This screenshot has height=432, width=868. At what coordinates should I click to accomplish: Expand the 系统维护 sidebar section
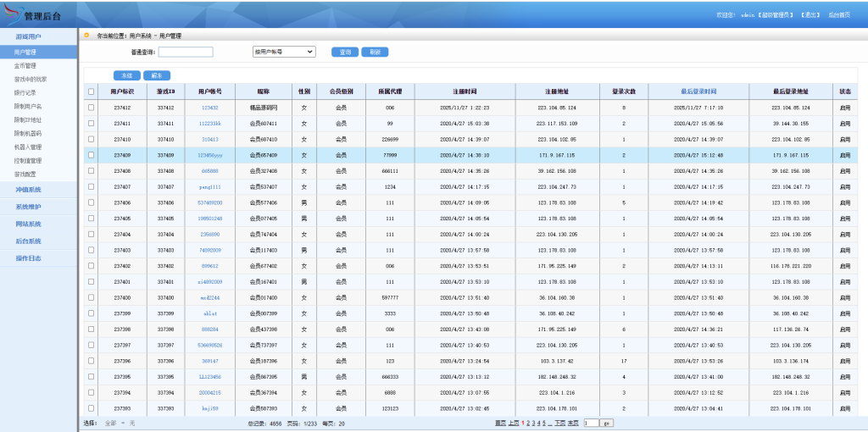(28, 207)
